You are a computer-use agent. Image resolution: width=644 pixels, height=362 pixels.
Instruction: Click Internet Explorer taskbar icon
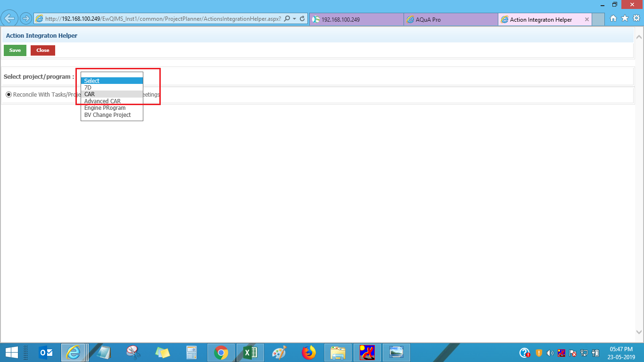pyautogui.click(x=74, y=352)
